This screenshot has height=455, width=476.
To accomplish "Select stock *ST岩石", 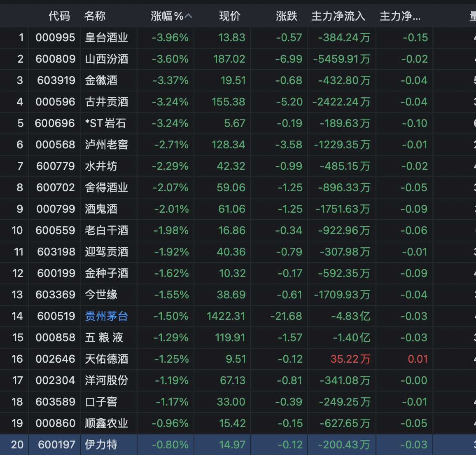I will [105, 123].
